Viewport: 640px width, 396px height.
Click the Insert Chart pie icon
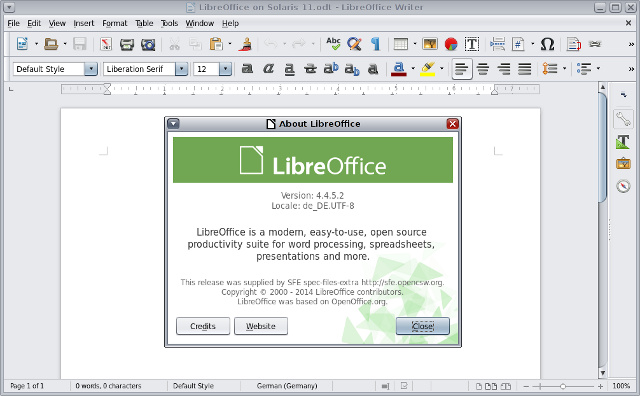pyautogui.click(x=451, y=44)
